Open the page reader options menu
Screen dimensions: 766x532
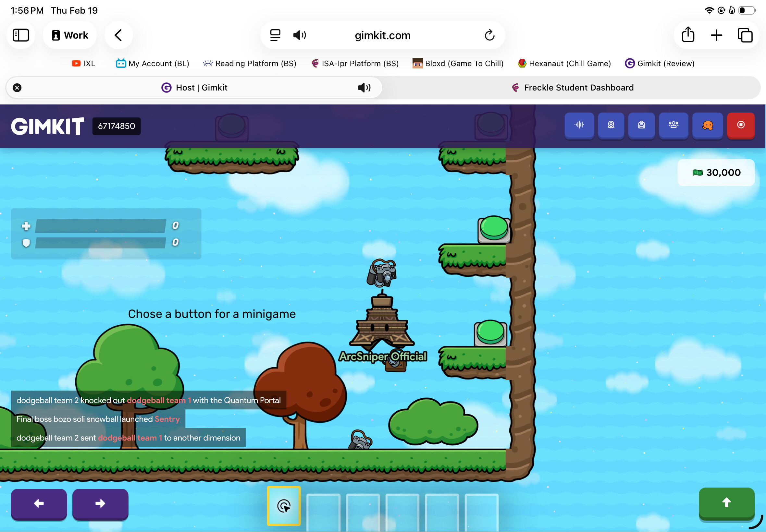pos(275,35)
